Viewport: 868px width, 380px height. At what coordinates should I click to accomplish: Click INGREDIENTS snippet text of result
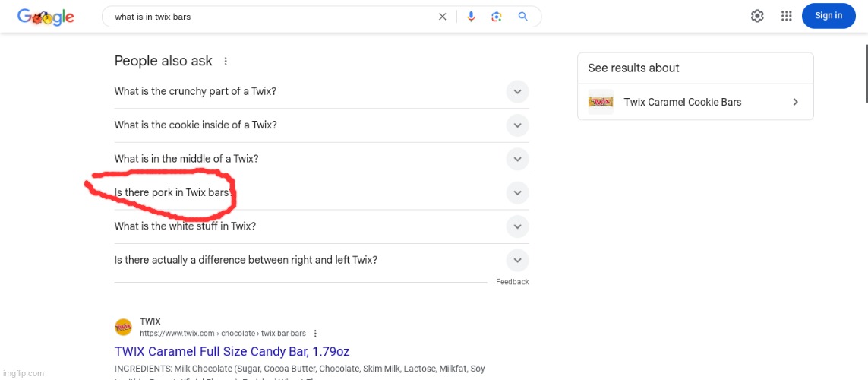(299, 369)
